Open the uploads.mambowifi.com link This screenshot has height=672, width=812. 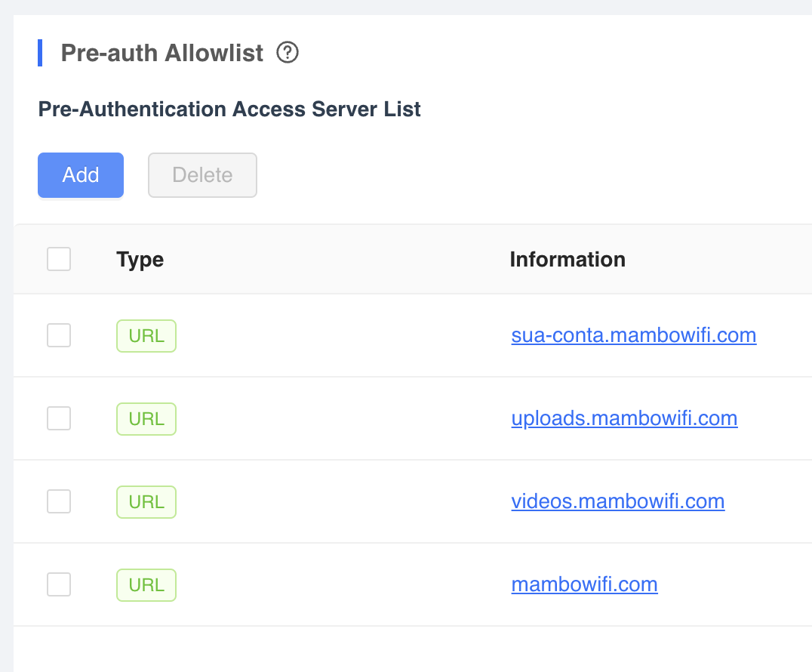coord(625,418)
